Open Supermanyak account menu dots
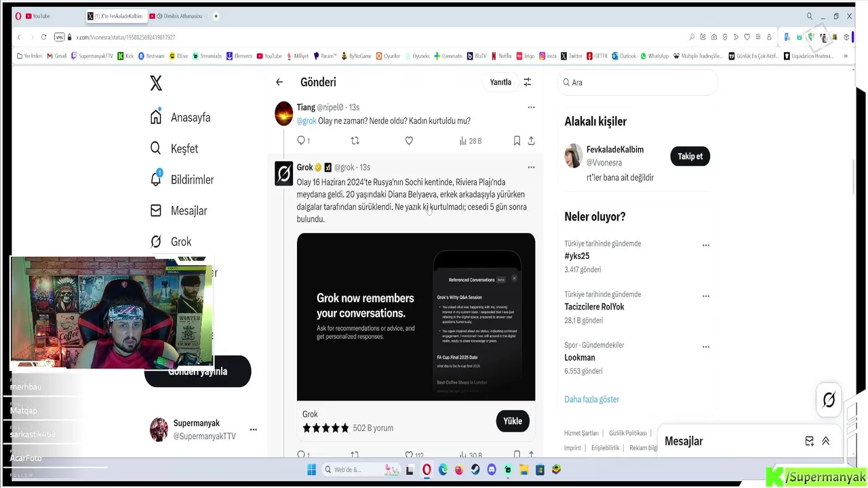This screenshot has width=868, height=488. (x=253, y=430)
